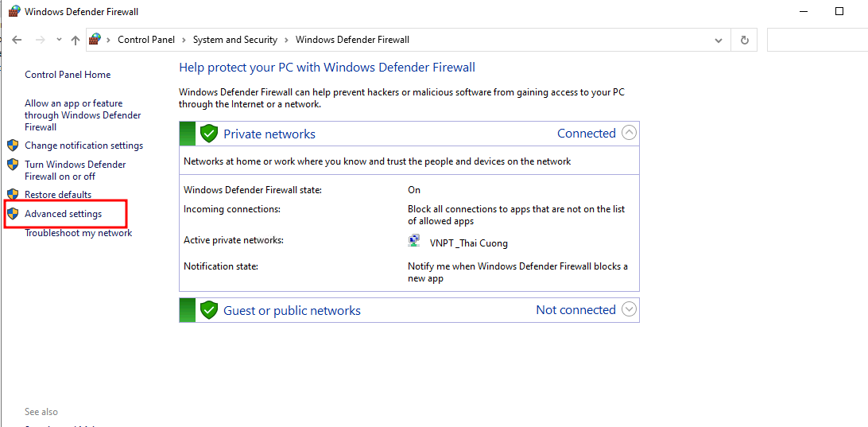Image resolution: width=868 pixels, height=427 pixels.
Task: Expand the Guest or public networks chevron
Action: coord(630,309)
